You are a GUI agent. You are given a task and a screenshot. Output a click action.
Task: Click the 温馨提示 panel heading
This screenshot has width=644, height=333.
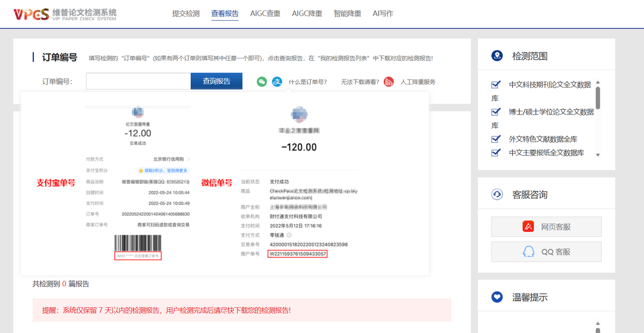[x=530, y=297]
